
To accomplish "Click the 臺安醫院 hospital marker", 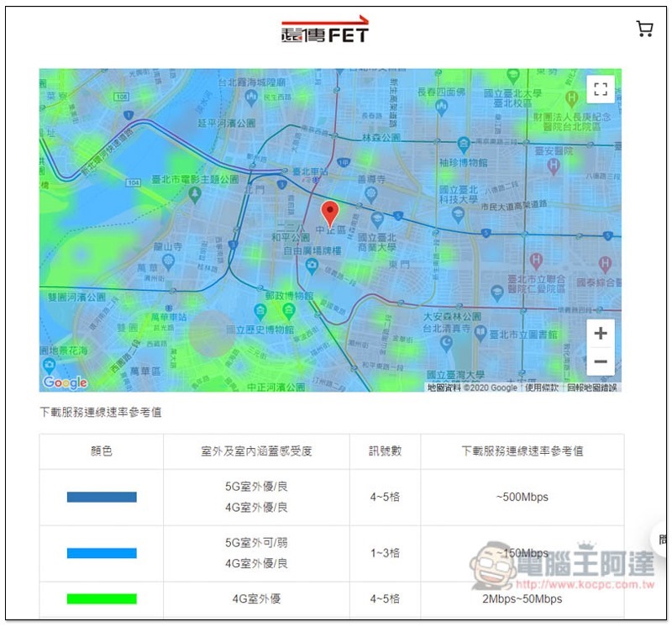I will click(554, 166).
